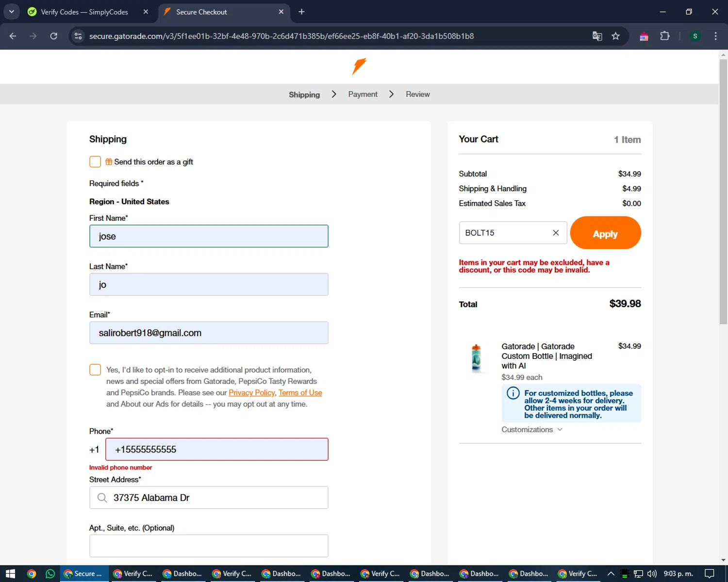Click the translate page icon
The width and height of the screenshot is (728, 582).
597,36
